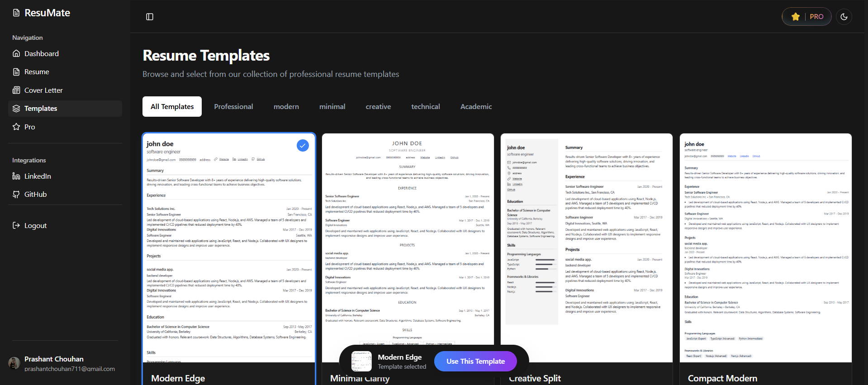Screen dimensions: 868x385
Task: Switch to modern tab
Action: click(x=286, y=107)
